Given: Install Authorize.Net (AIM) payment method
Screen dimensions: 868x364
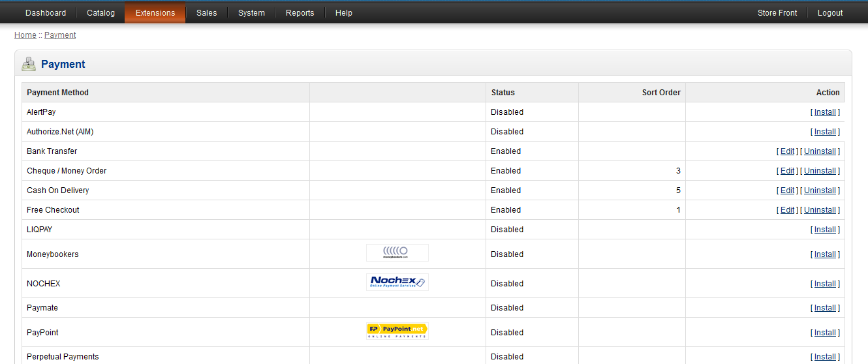Looking at the screenshot, I should click(x=825, y=132).
